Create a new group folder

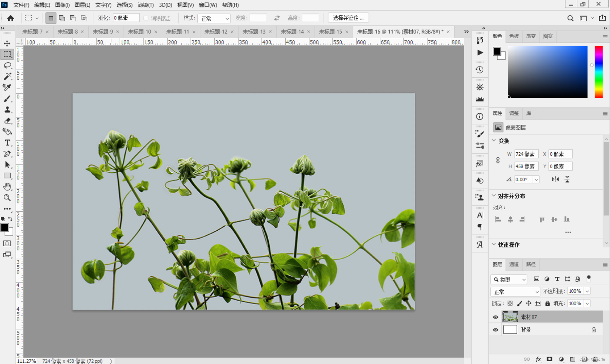(573, 359)
